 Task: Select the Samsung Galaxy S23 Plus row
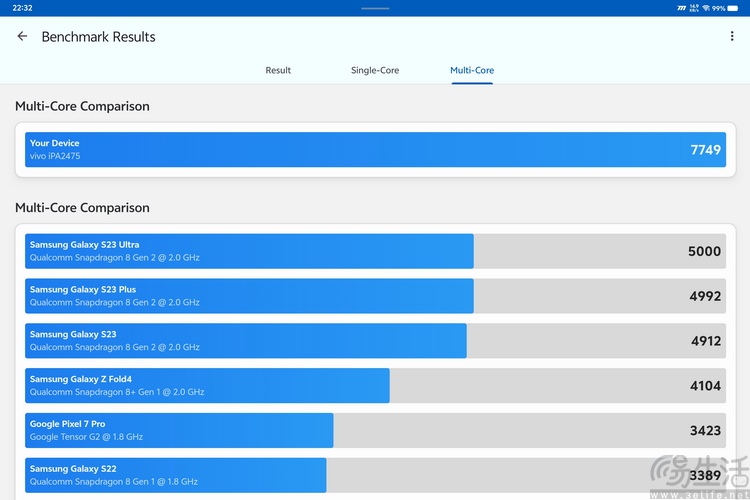point(375,296)
